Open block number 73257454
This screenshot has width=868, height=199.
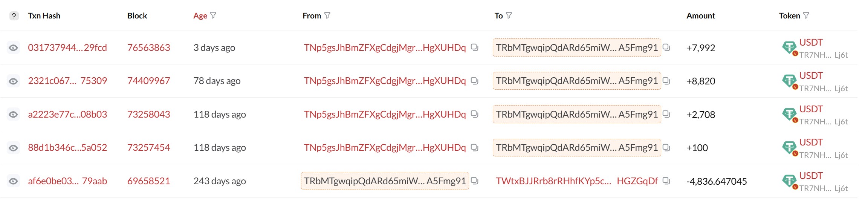tap(148, 147)
